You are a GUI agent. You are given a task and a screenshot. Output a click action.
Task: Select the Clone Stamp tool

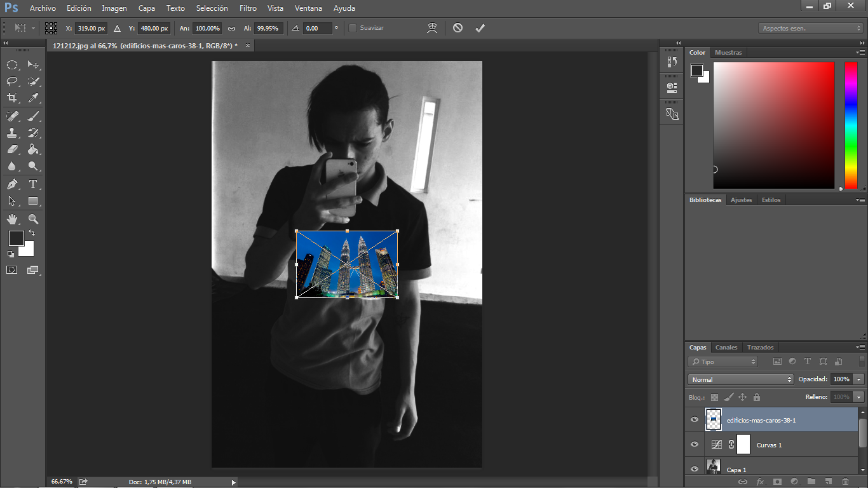coord(12,133)
